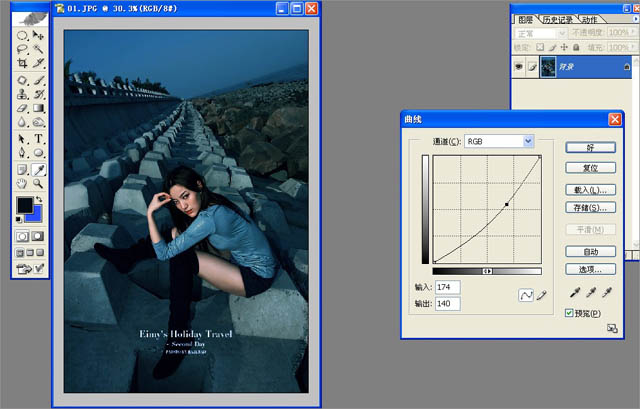The height and width of the screenshot is (409, 640).
Task: Select the Hand tool
Action: tap(22, 184)
